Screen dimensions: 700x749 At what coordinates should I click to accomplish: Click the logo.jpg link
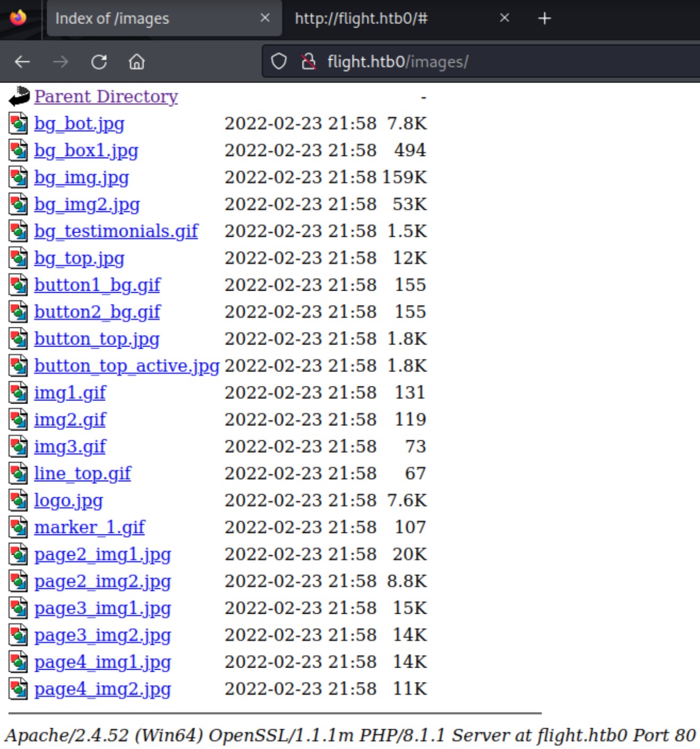(68, 499)
